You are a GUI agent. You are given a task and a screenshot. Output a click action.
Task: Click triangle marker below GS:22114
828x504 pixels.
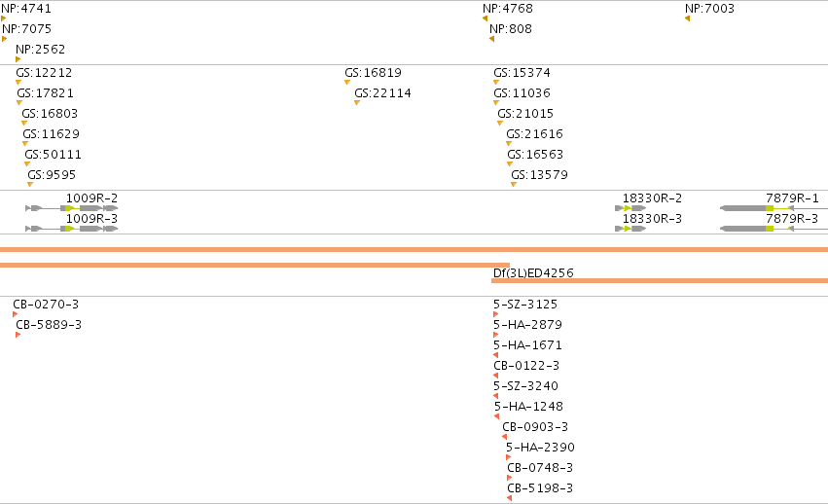pos(357,102)
